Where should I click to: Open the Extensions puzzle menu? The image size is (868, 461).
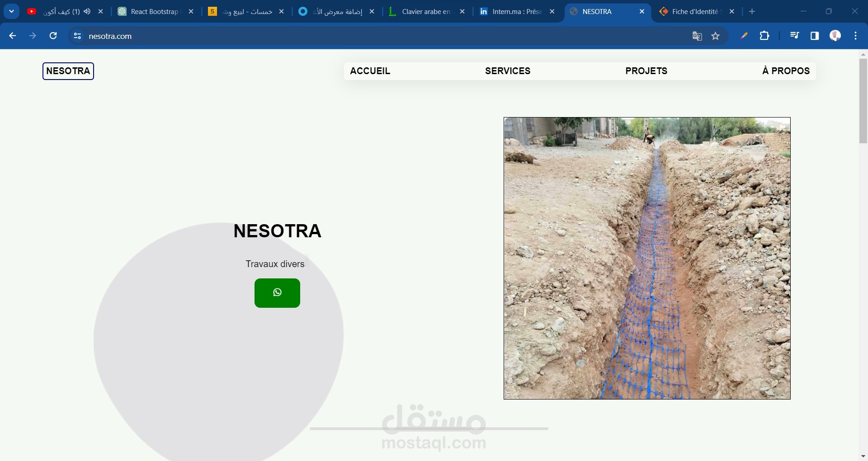[765, 36]
